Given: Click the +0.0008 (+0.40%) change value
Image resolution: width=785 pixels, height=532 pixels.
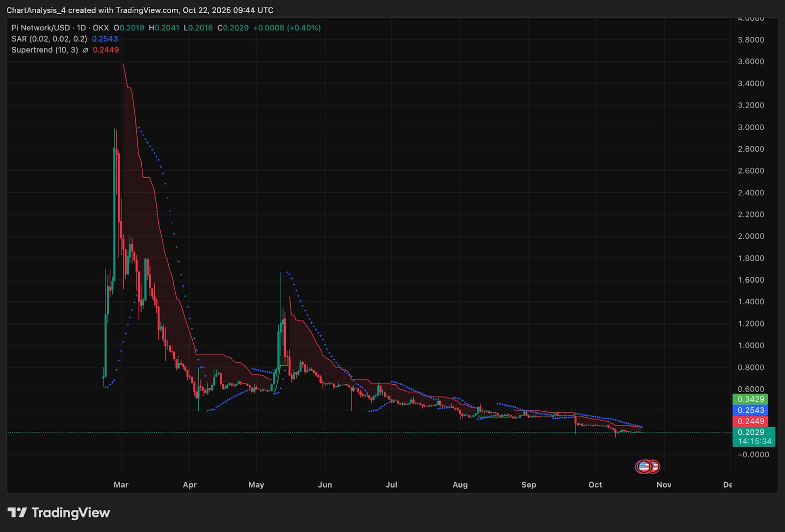Looking at the screenshot, I should point(287,28).
